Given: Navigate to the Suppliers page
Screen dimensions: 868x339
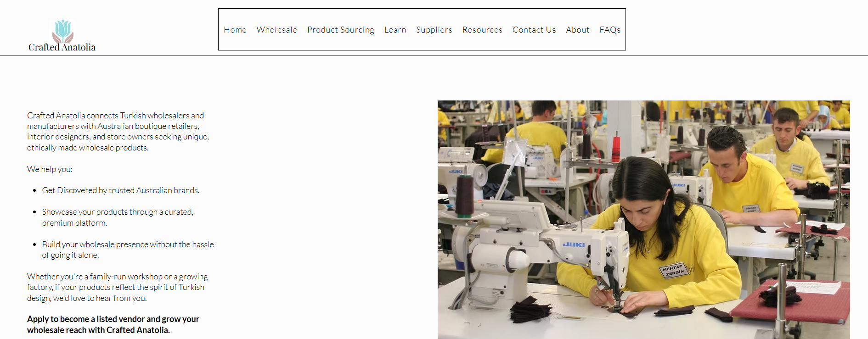Looking at the screenshot, I should pyautogui.click(x=434, y=30).
